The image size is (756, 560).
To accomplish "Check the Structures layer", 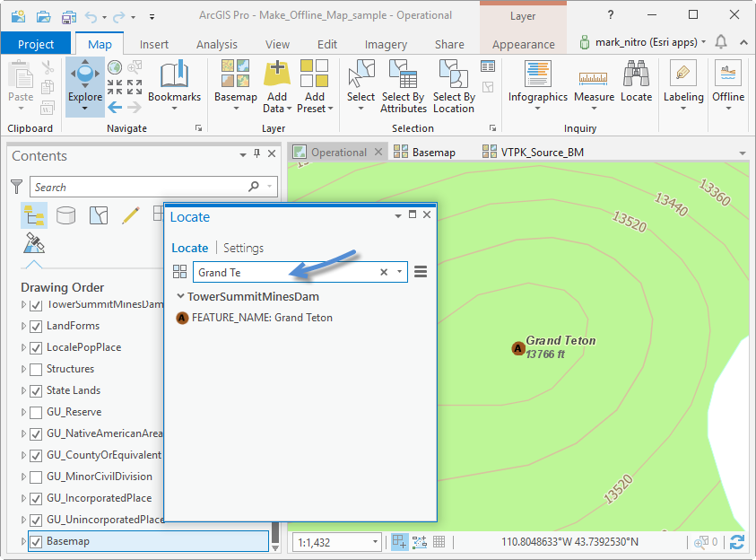I will [x=36, y=370].
